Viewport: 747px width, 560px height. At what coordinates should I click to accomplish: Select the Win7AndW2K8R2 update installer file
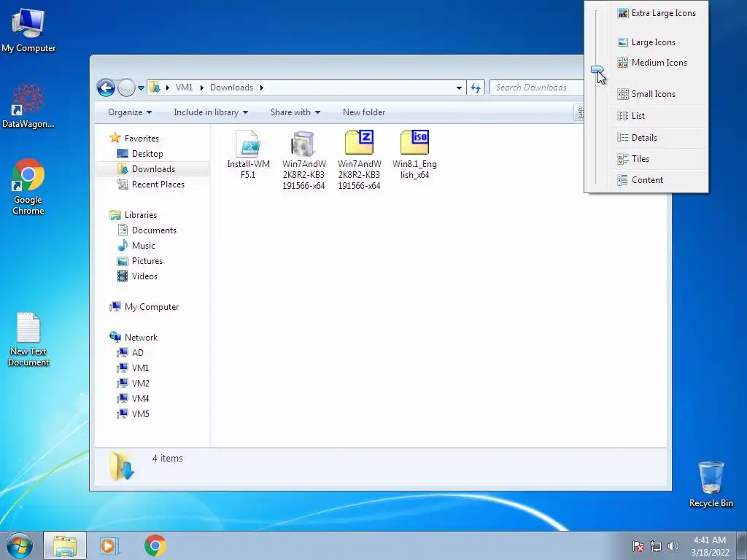[x=303, y=160]
